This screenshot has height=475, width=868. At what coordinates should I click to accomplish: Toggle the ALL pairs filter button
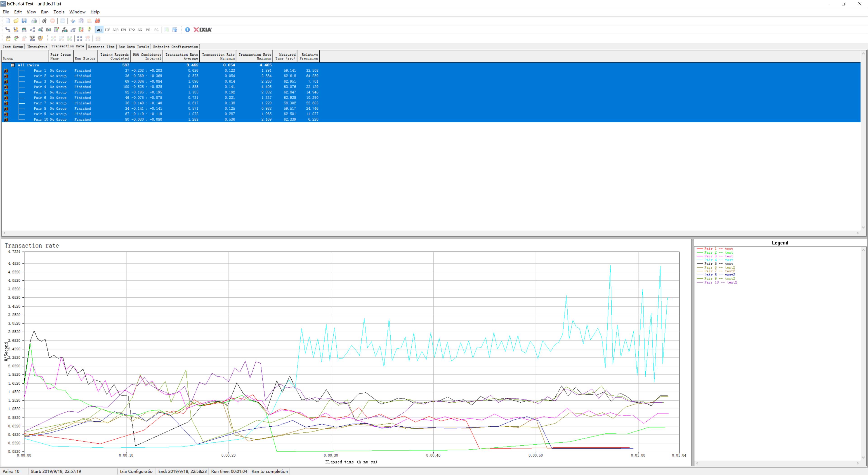pyautogui.click(x=99, y=30)
